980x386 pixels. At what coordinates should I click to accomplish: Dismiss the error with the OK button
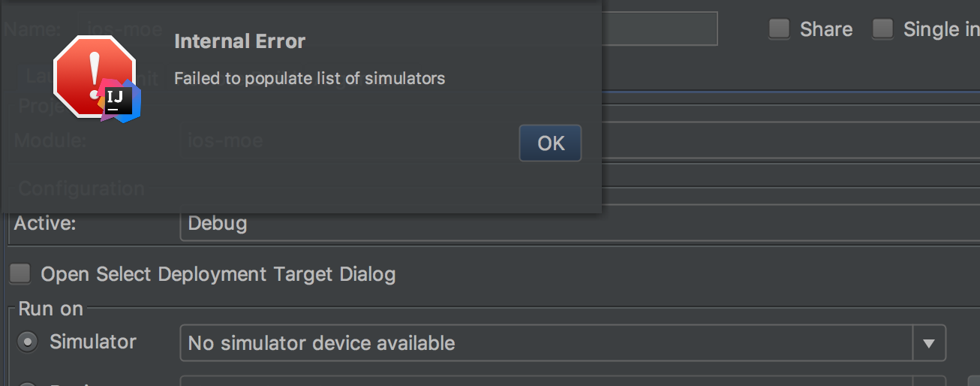click(551, 143)
